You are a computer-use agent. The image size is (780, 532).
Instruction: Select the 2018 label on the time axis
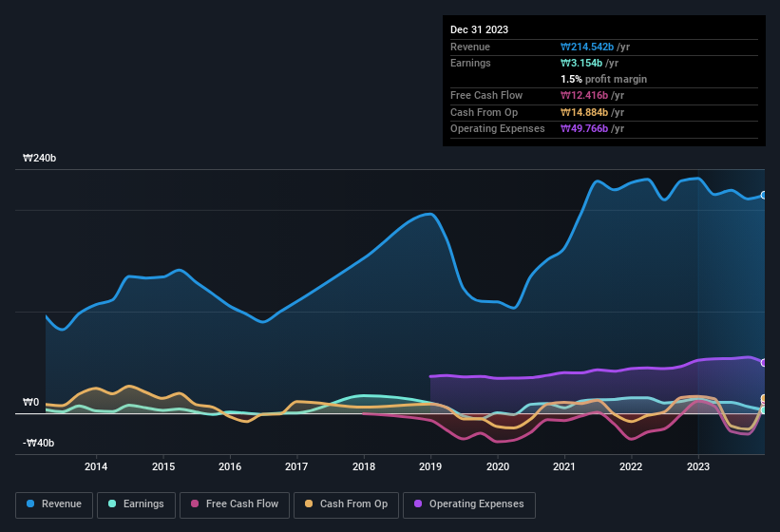pos(363,466)
